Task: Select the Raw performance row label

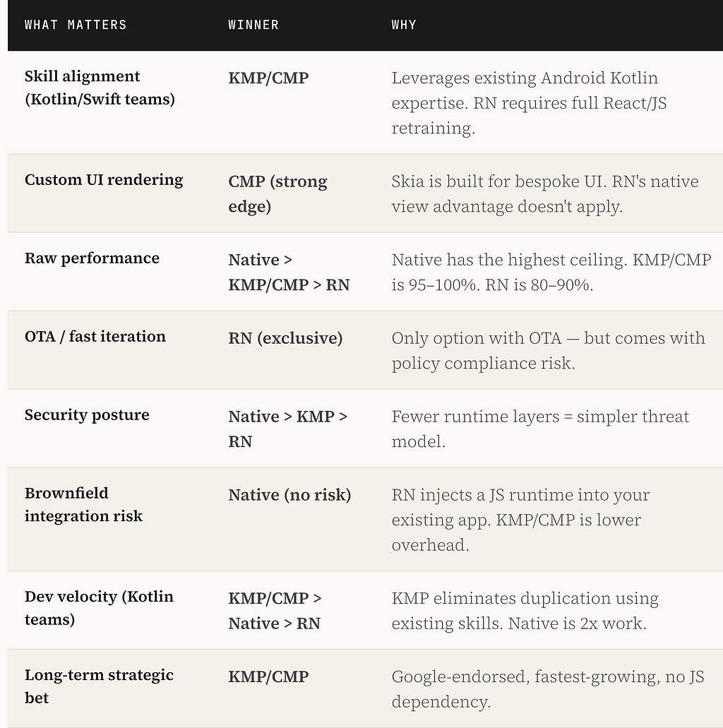Action: (92, 258)
